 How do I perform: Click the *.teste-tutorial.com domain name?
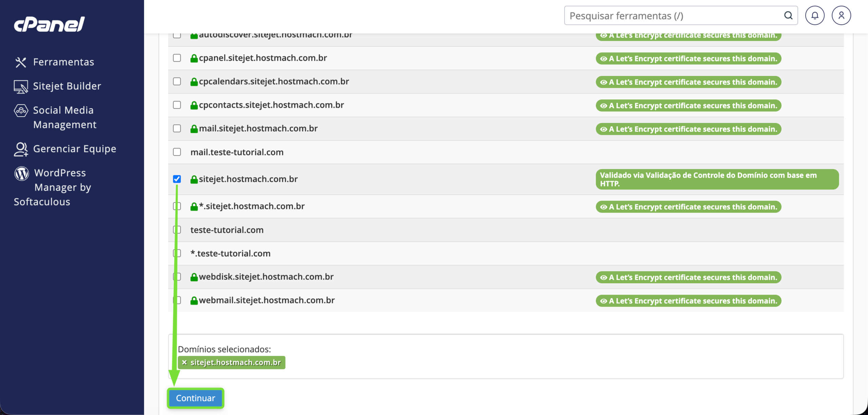[231, 253]
